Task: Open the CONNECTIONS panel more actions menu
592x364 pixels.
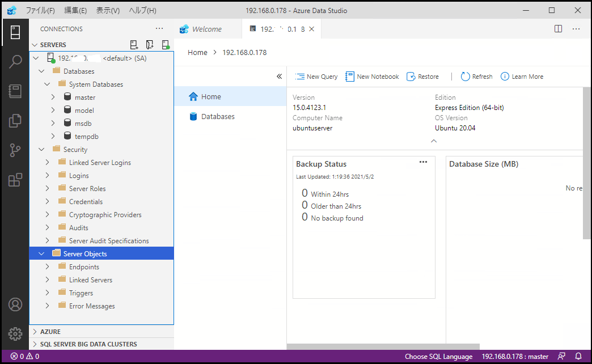Action: [159, 29]
